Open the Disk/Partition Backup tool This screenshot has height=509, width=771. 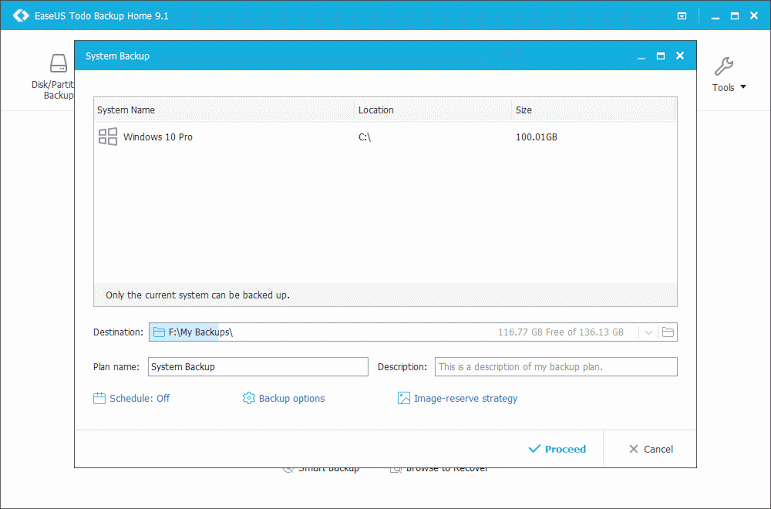point(53,77)
